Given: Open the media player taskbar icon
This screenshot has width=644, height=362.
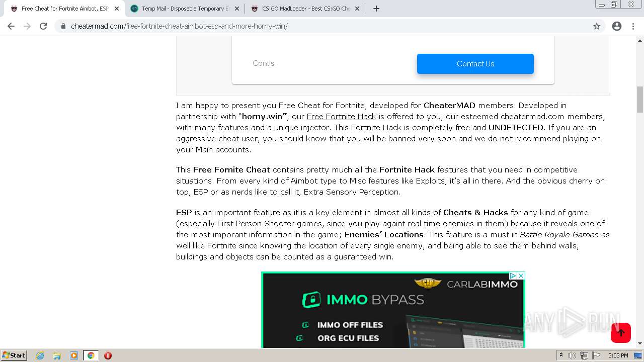Looking at the screenshot, I should coord(73,355).
